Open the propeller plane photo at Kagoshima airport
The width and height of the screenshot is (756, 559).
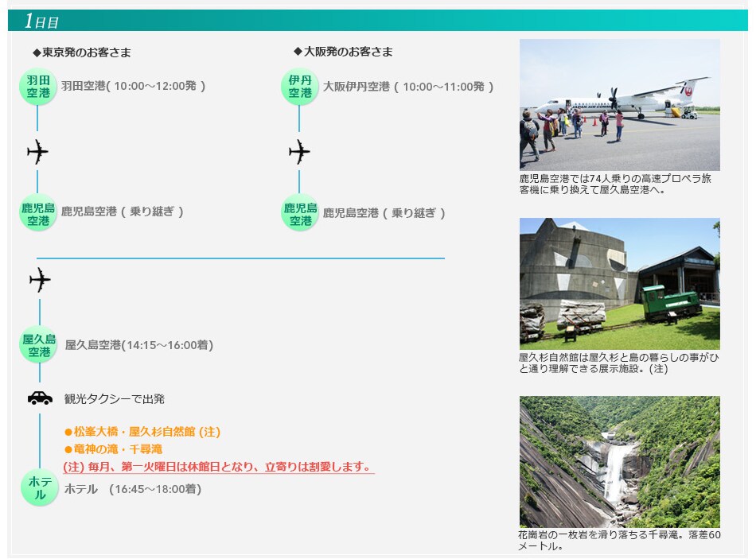[x=619, y=104]
